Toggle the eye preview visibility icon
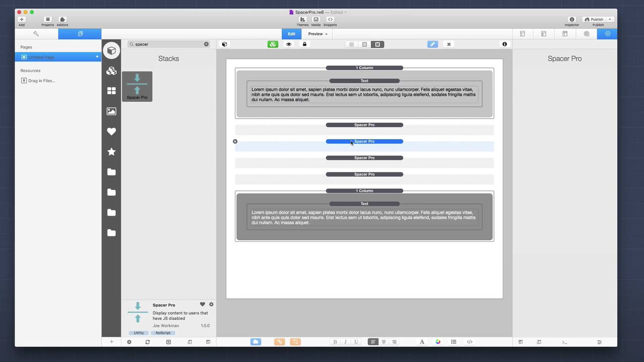Screen dimensions: 644x362 [x=289, y=44]
